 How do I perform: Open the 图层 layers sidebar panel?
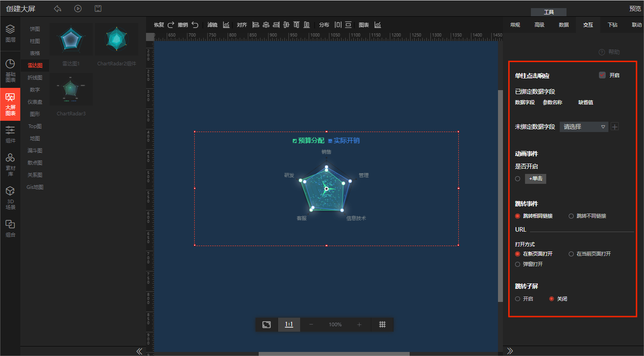(x=10, y=33)
